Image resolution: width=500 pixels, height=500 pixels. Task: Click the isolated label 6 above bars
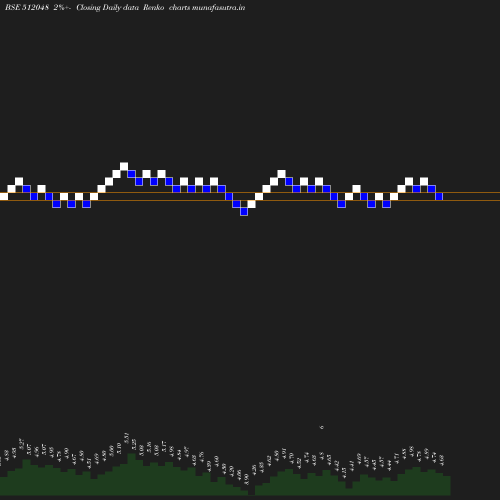click(321, 427)
